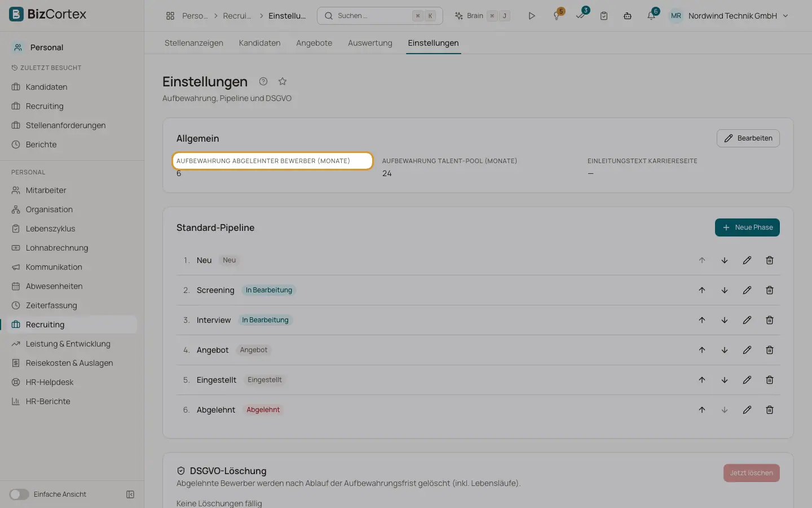Open the notifications bell
Screen dimensions: 812x508
[x=651, y=16]
